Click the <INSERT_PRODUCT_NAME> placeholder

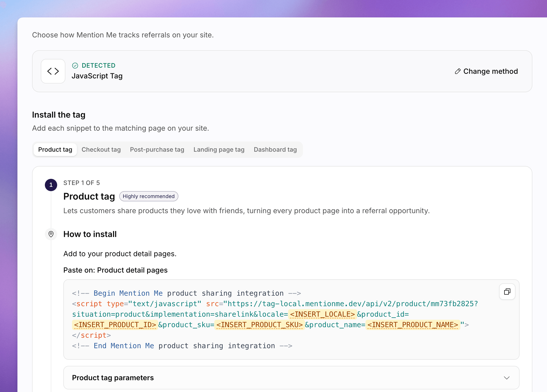pos(413,325)
